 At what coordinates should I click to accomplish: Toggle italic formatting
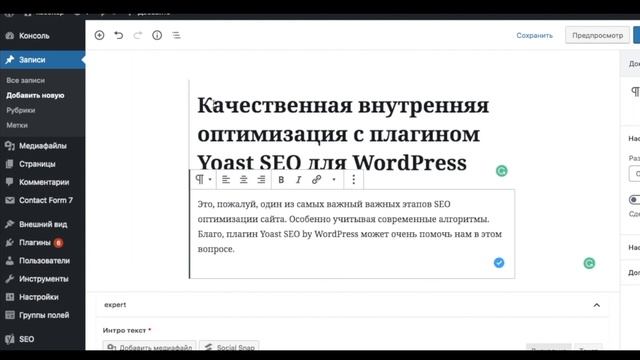point(298,180)
